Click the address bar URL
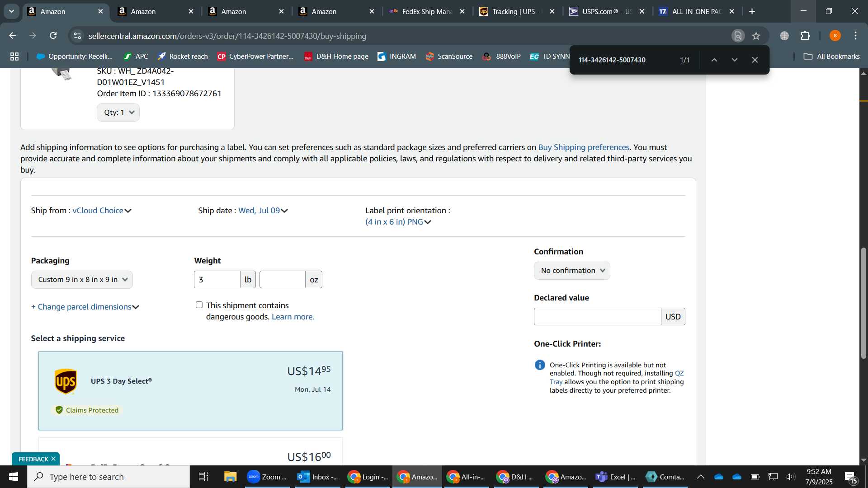 coord(227,36)
